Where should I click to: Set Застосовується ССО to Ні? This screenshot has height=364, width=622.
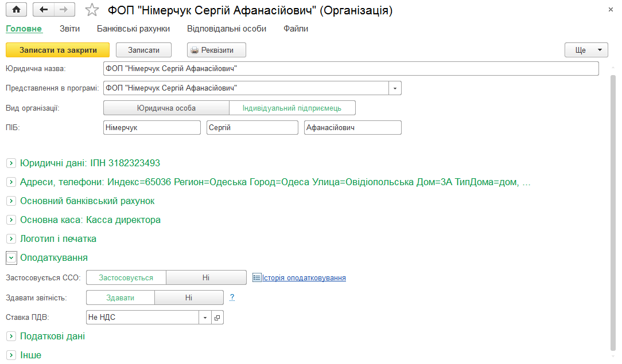[x=206, y=277]
